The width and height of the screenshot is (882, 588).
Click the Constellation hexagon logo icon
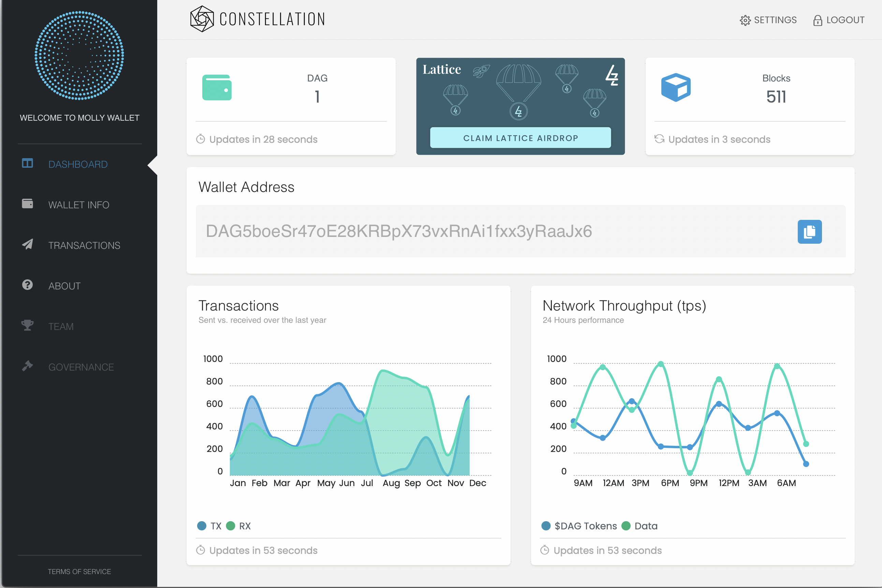click(x=202, y=19)
